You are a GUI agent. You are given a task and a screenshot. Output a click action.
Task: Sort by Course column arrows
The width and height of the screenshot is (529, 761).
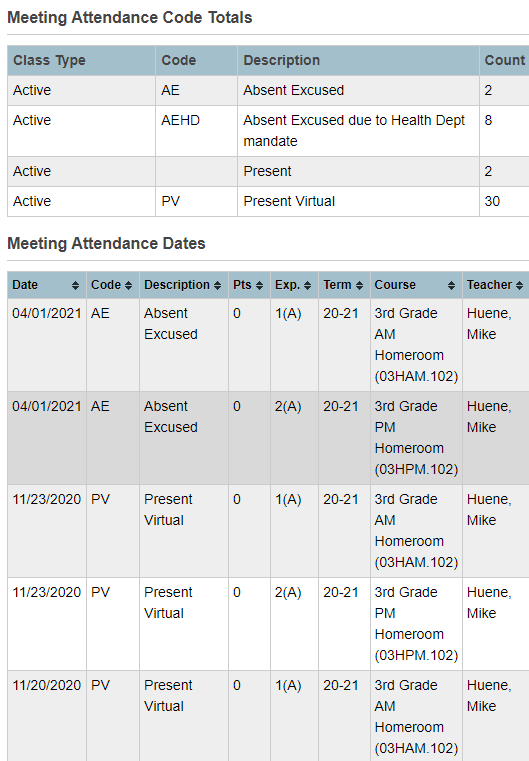tap(451, 285)
